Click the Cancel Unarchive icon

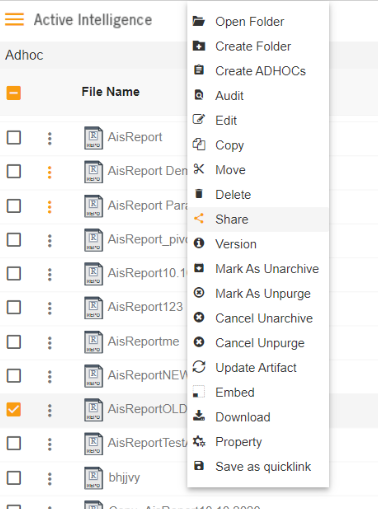[x=199, y=317]
